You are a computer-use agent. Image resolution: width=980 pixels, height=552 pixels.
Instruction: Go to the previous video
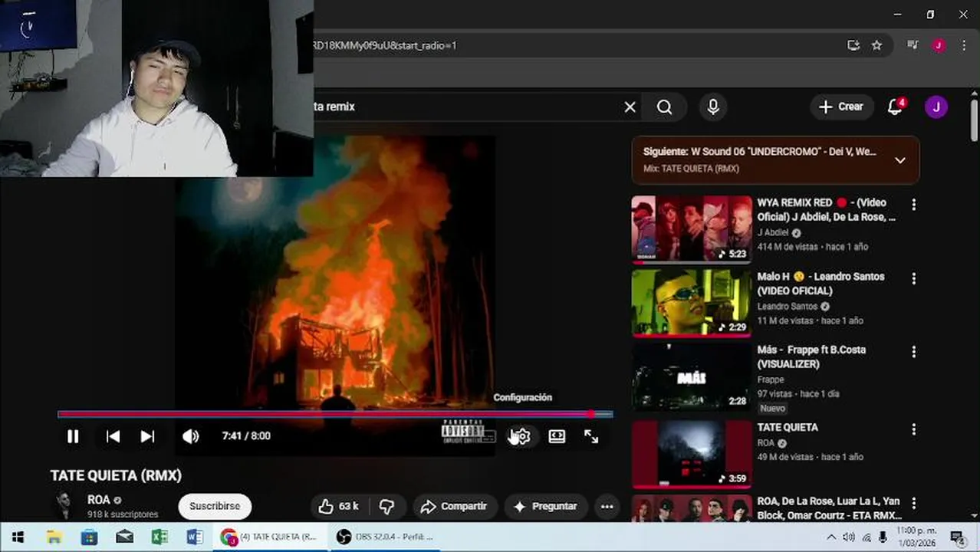(x=113, y=436)
